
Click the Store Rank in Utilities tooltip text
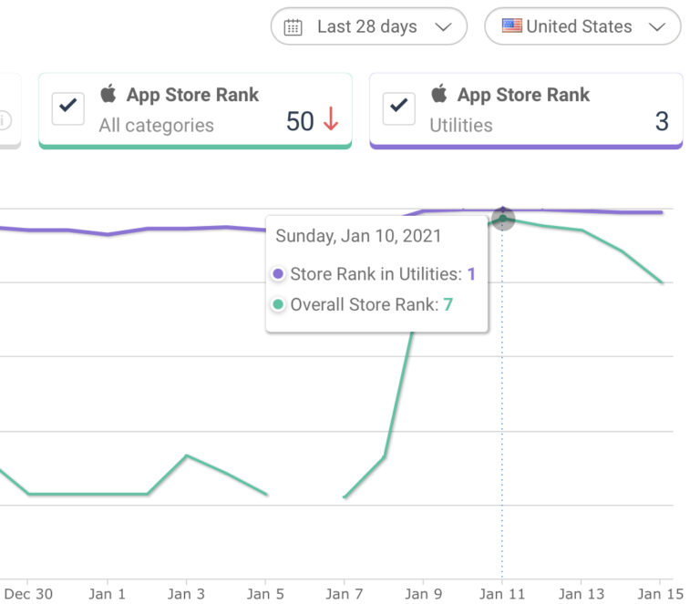pyautogui.click(x=376, y=274)
